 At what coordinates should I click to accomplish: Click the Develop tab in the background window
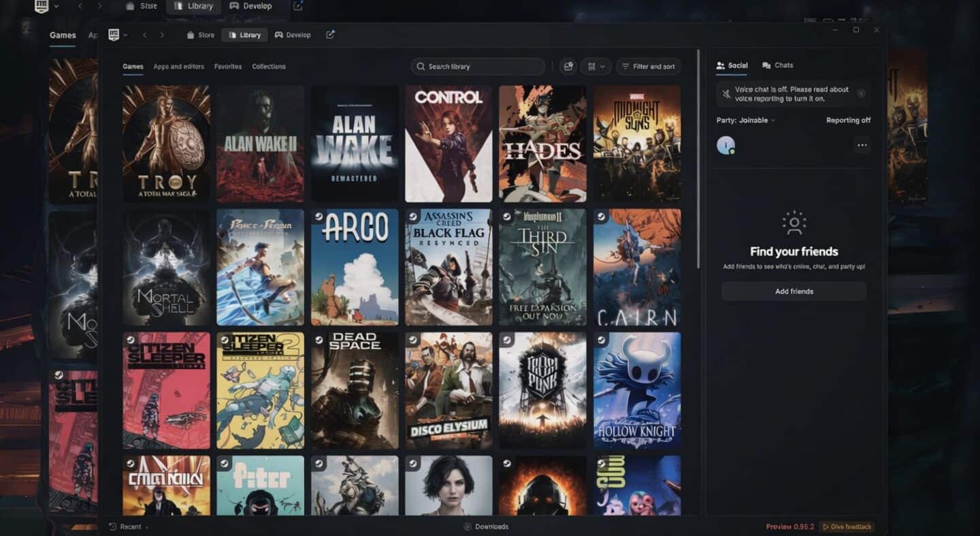[x=250, y=6]
